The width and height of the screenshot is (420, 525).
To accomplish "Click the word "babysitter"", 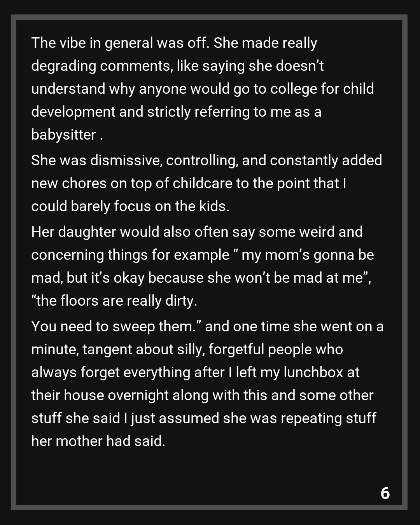I will point(63,135).
